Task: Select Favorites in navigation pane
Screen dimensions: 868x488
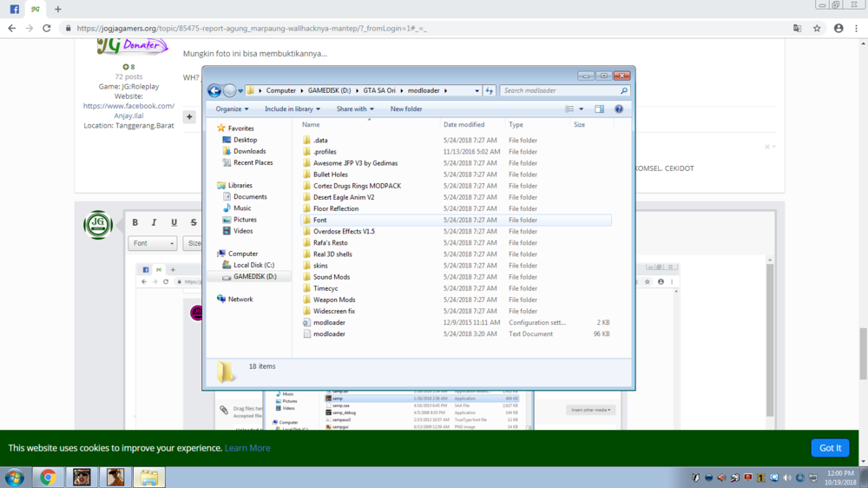Action: tap(240, 129)
